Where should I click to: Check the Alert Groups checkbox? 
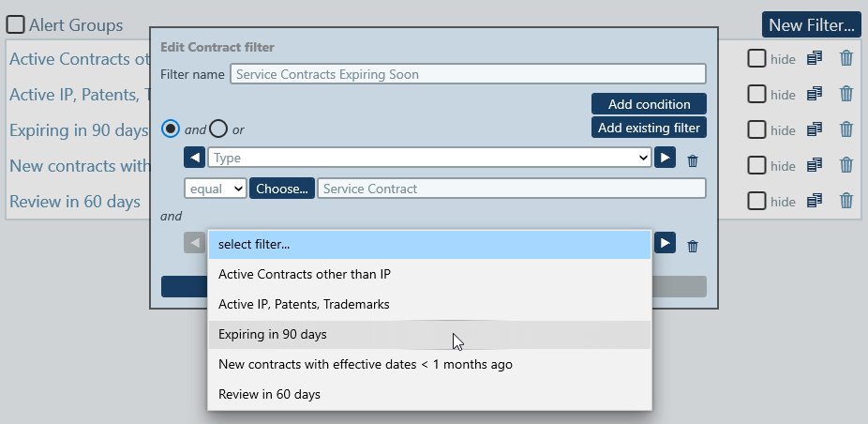(16, 25)
